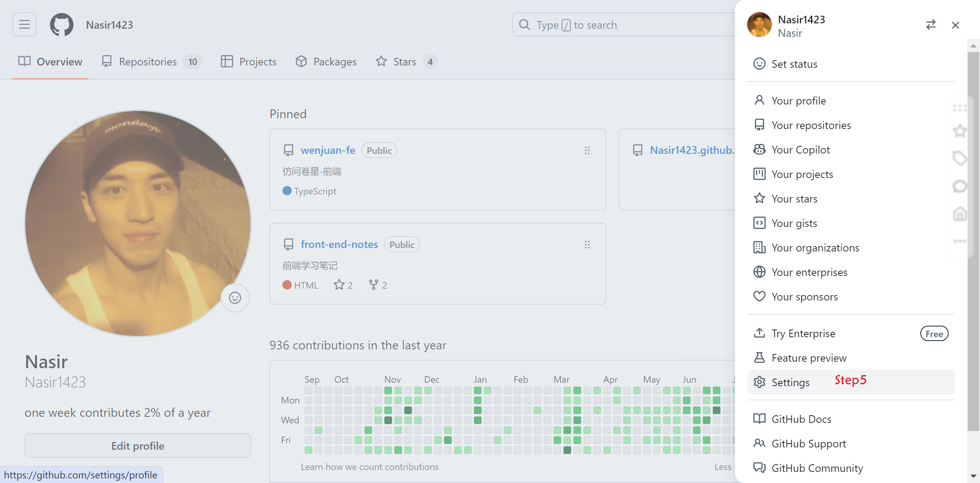980x483 pixels.
Task: Click the Your repositories repo icon
Action: [x=759, y=125]
